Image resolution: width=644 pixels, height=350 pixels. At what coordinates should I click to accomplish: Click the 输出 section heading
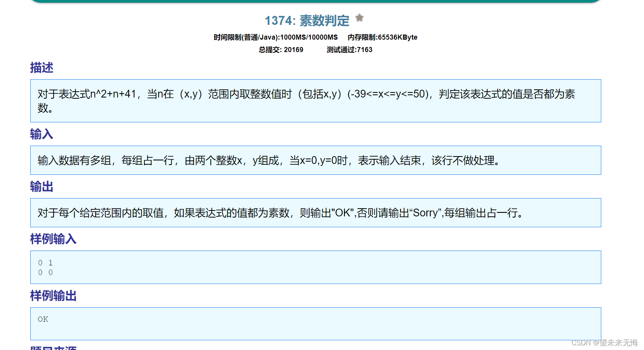pyautogui.click(x=41, y=187)
